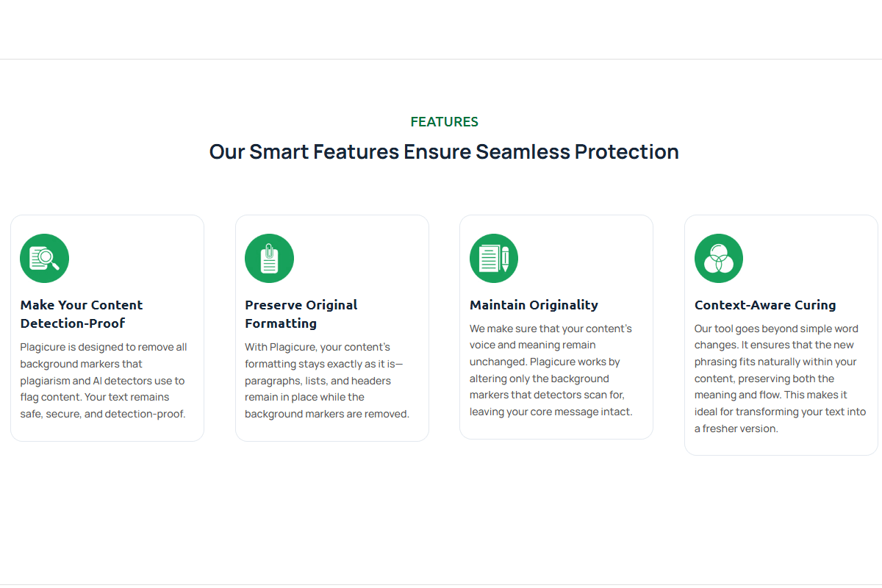Click the paragraph starting Plagicure is designed
Viewport: 882px width, 588px height.
104,380
